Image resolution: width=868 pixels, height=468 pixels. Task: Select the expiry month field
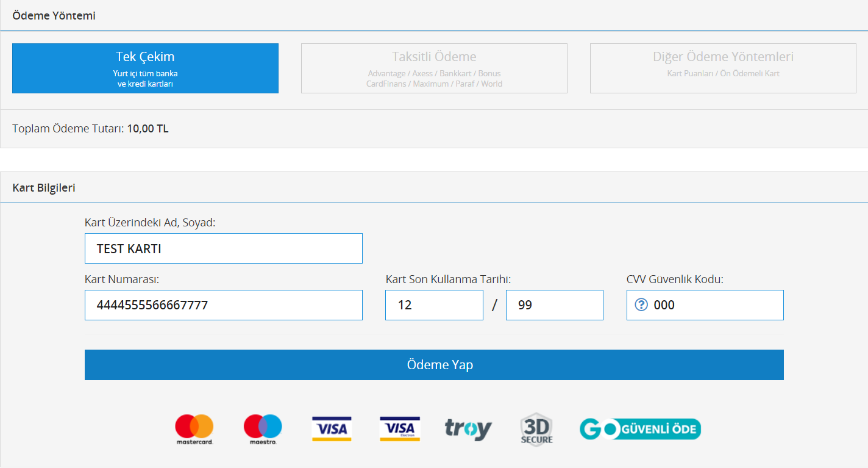pos(434,305)
